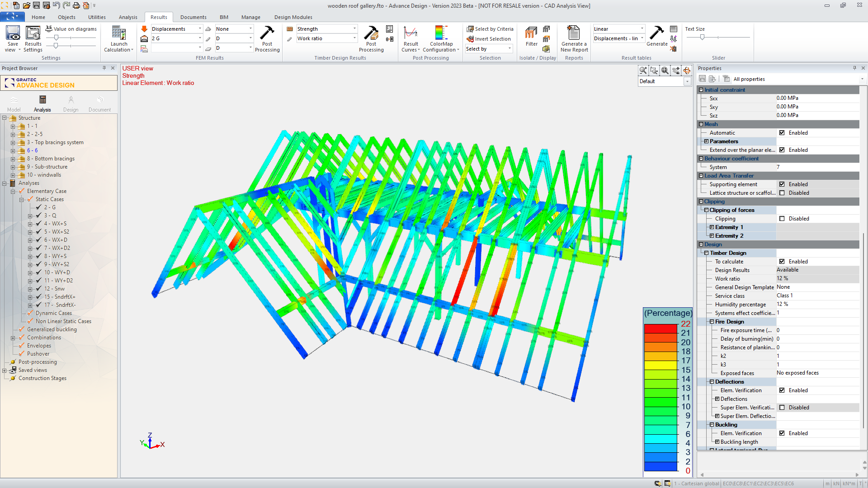Open the Objects ribbon tab
Screen dimensions: 868x488
66,17
